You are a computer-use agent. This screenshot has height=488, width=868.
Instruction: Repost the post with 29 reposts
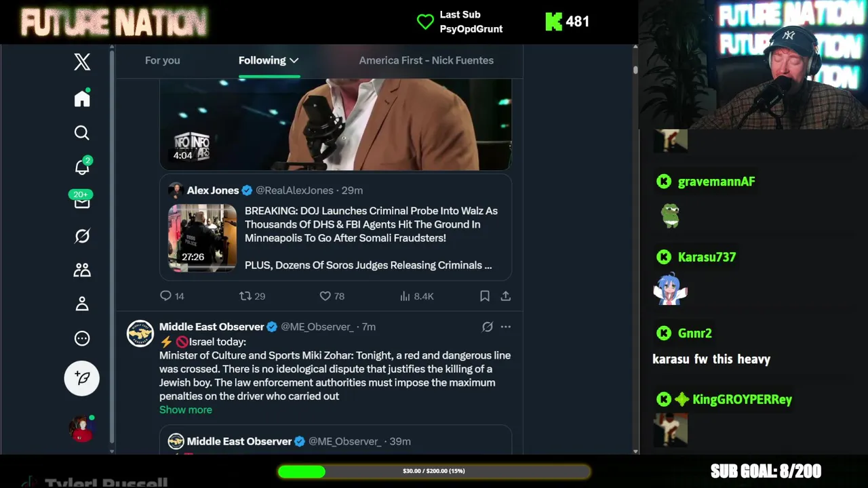[x=252, y=296]
